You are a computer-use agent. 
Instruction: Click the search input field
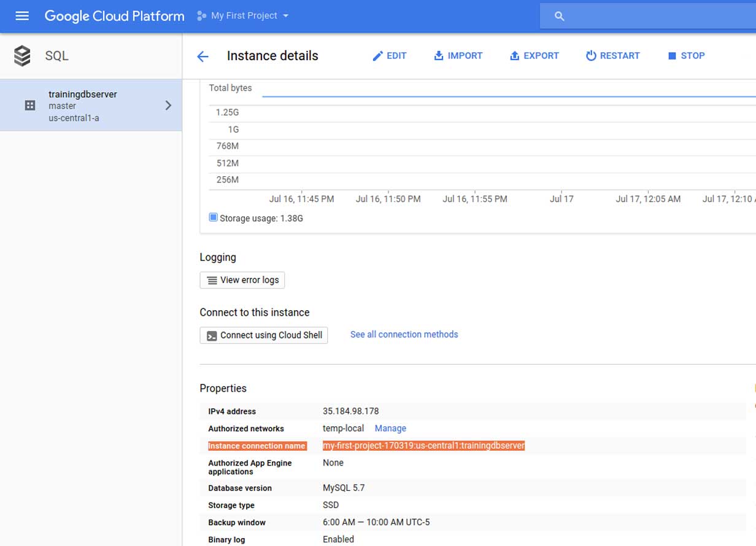[x=648, y=17]
